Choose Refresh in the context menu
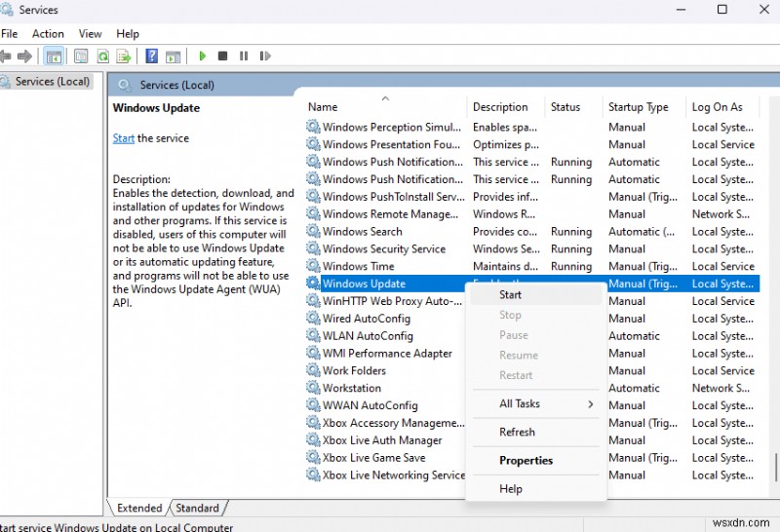 (535, 432)
